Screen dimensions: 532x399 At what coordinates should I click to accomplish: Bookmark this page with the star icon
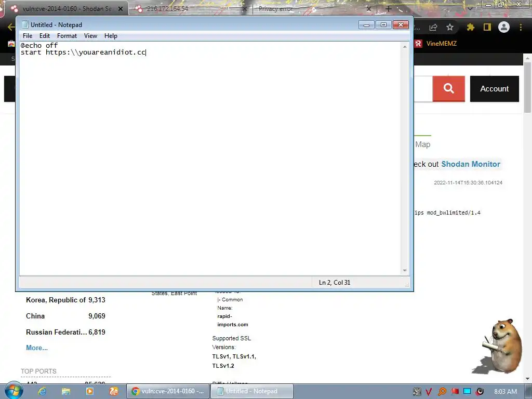pos(450,27)
